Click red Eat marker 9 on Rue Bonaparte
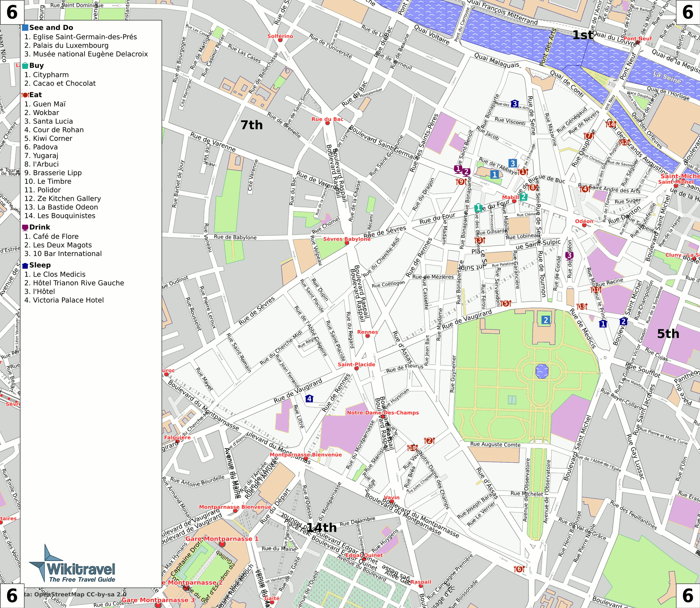Screen dimensions: 700x608 tap(461, 181)
